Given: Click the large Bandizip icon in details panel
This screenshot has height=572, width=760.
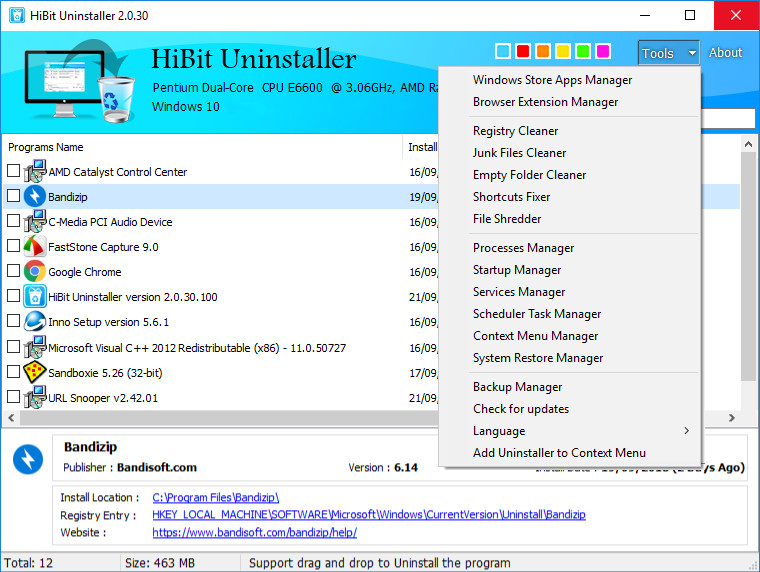Looking at the screenshot, I should click(28, 459).
